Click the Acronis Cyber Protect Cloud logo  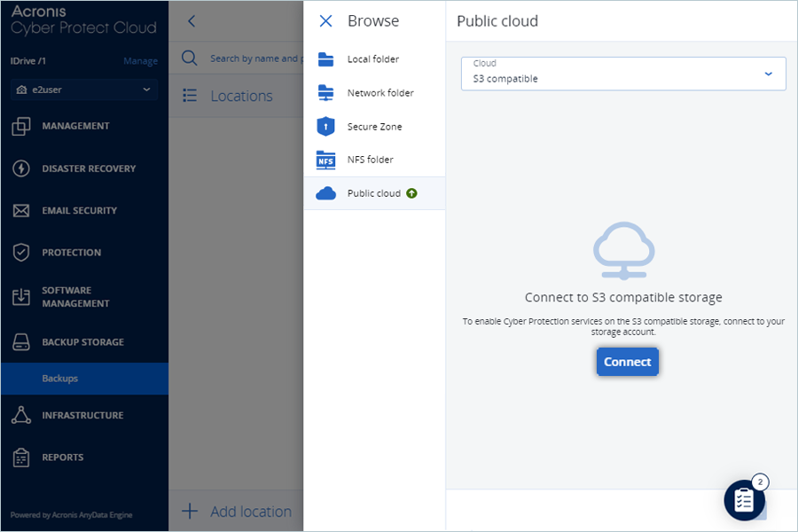click(83, 20)
